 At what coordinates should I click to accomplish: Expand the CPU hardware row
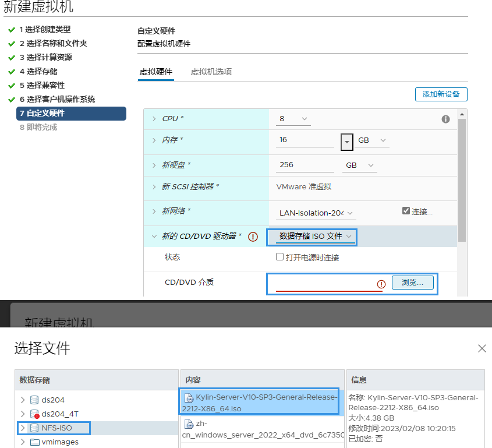coord(154,119)
